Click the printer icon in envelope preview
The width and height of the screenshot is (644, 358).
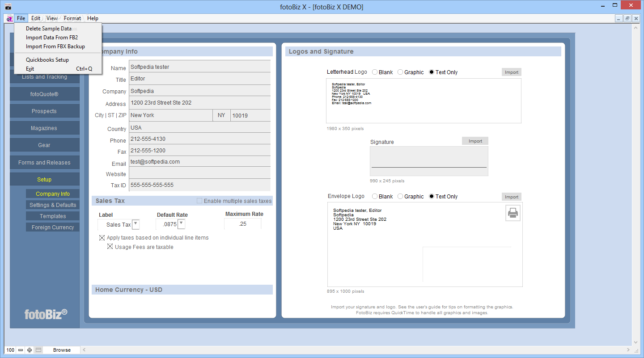[513, 213]
